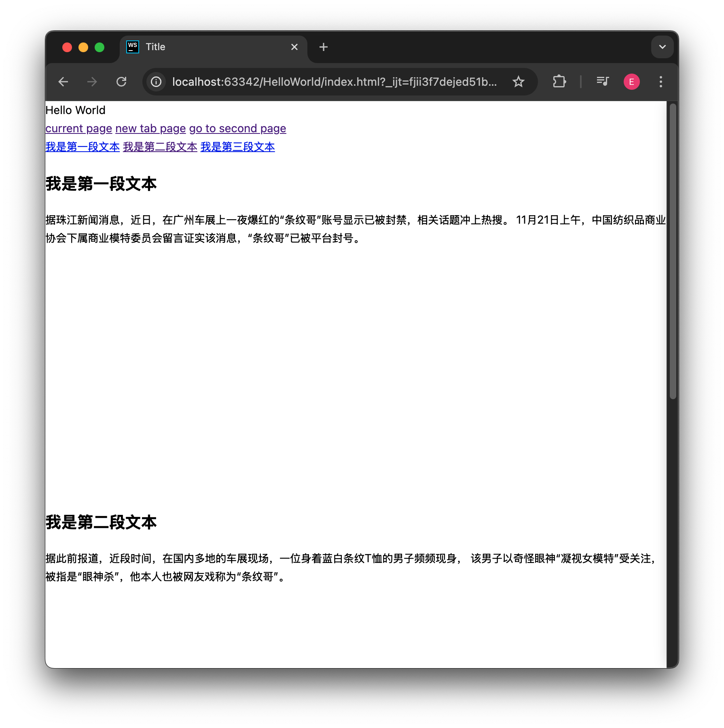Bookmark the page with the star icon
This screenshot has width=724, height=728.
click(x=518, y=82)
